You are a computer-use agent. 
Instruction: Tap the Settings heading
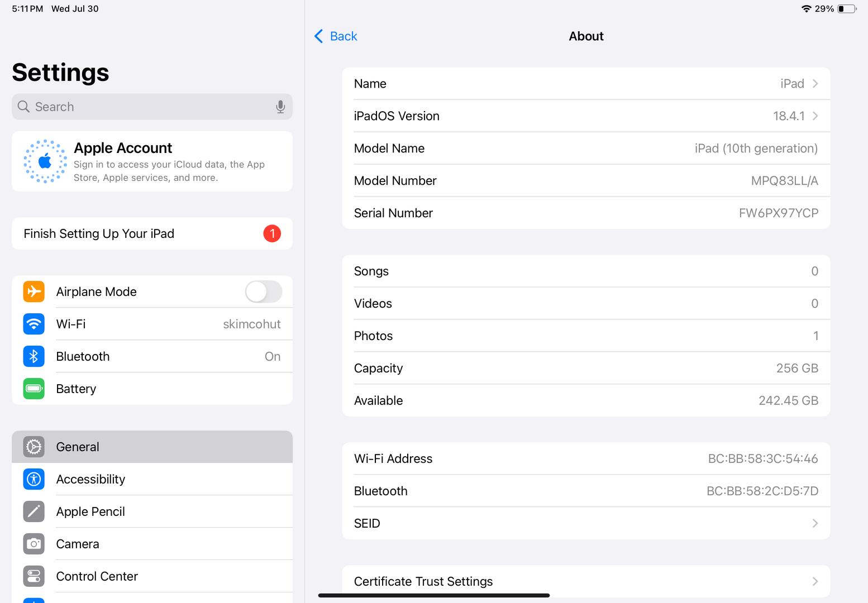(x=60, y=73)
